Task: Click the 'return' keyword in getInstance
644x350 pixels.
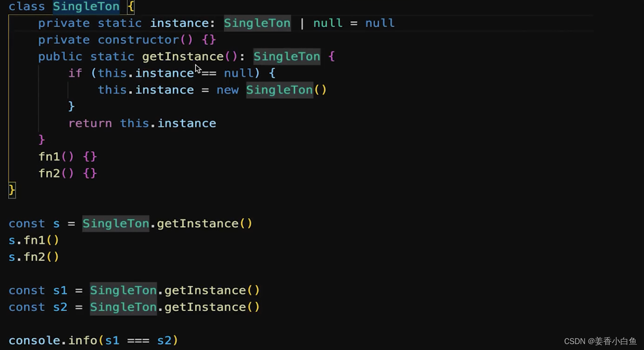Action: pos(90,123)
